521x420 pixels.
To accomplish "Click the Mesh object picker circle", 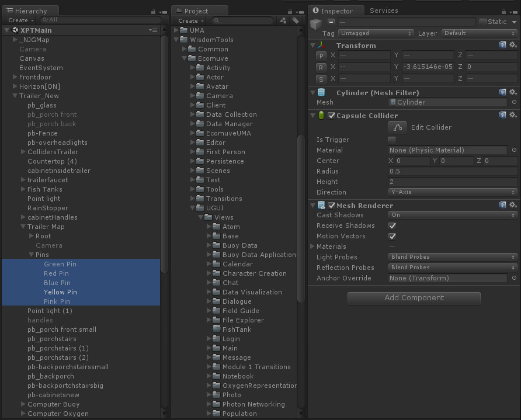I will [x=514, y=102].
